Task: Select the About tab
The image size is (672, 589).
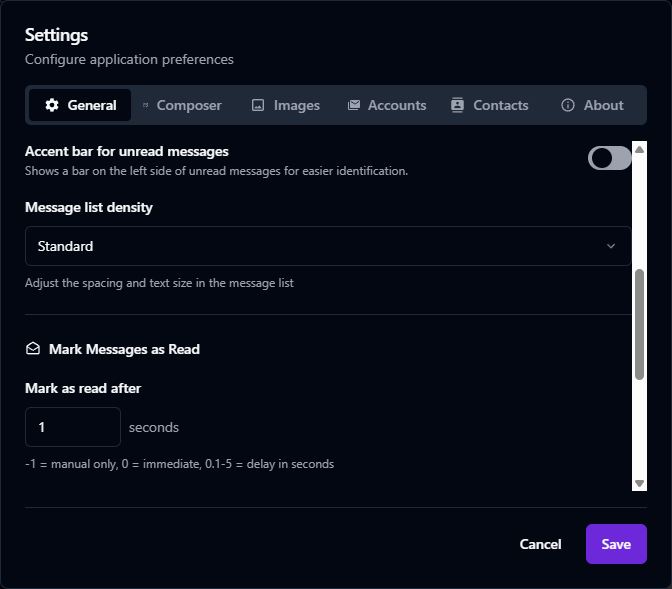Action: tap(593, 105)
